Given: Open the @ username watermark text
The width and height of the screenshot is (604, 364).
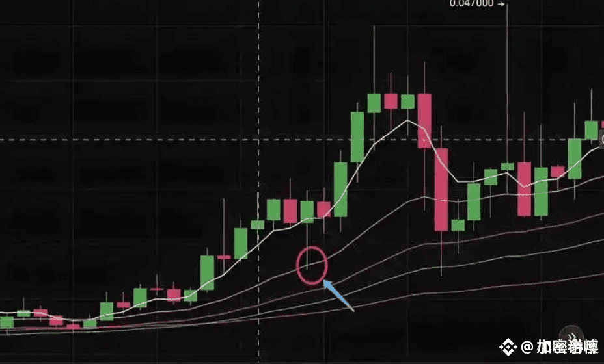Looking at the screenshot, I should pyautogui.click(x=559, y=347).
